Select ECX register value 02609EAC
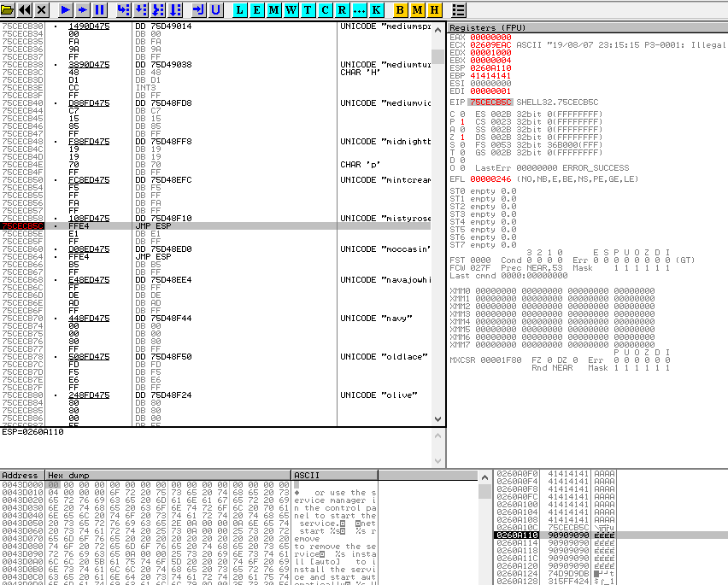This screenshot has height=585, width=728. click(x=490, y=45)
